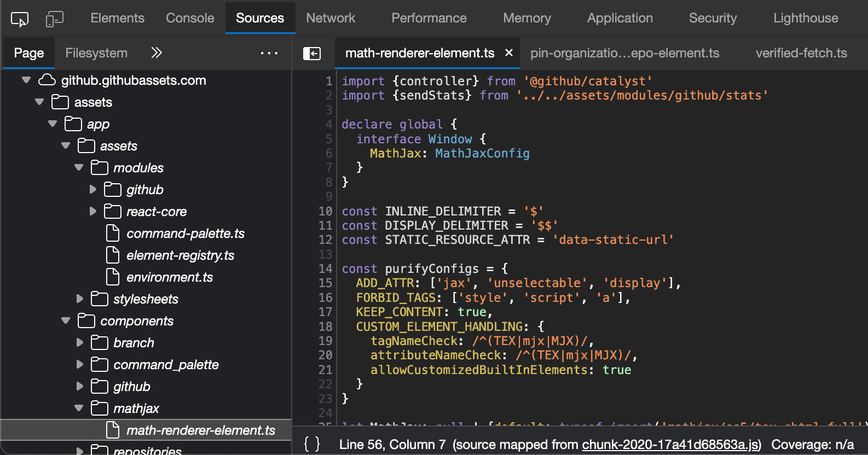The height and width of the screenshot is (455, 868).
Task: Toggle the device toolbar icon
Action: coord(54,19)
